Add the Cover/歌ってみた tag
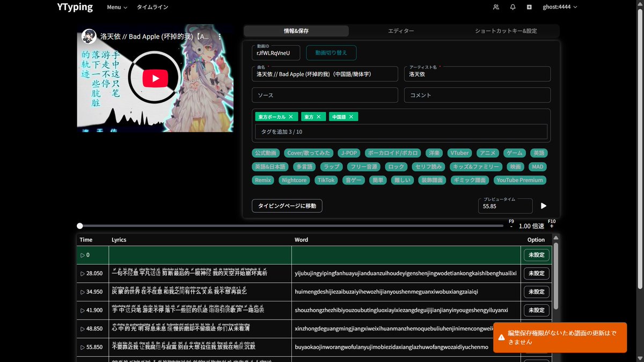Screen dimensions: 644x362 [309, 153]
